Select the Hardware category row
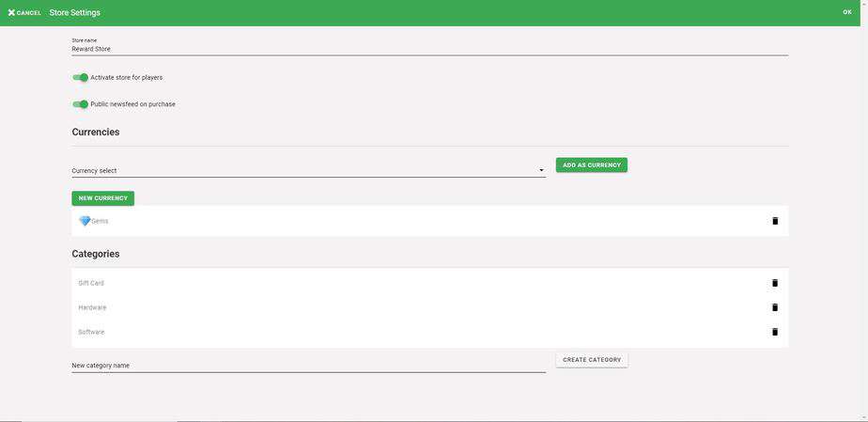 point(430,307)
